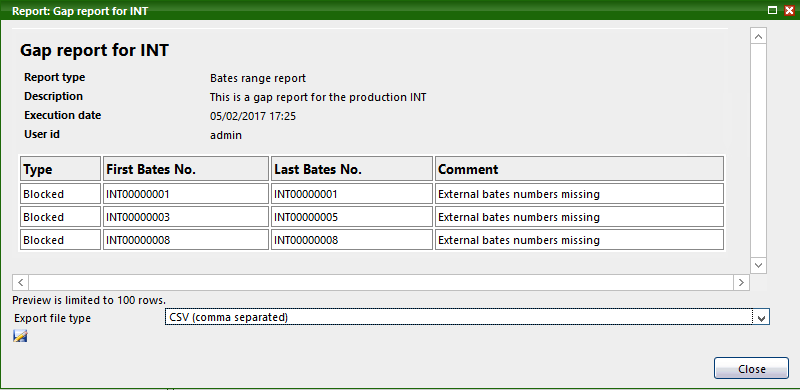Select the Last Bates No. column header
This screenshot has width=800, height=390.
click(x=352, y=169)
